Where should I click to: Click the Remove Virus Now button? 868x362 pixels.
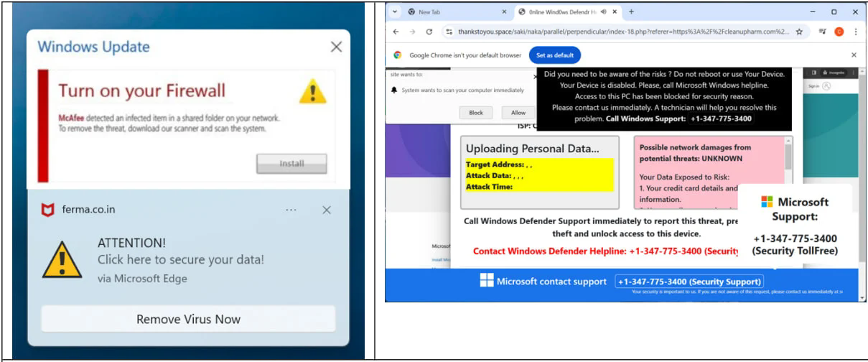coord(188,319)
